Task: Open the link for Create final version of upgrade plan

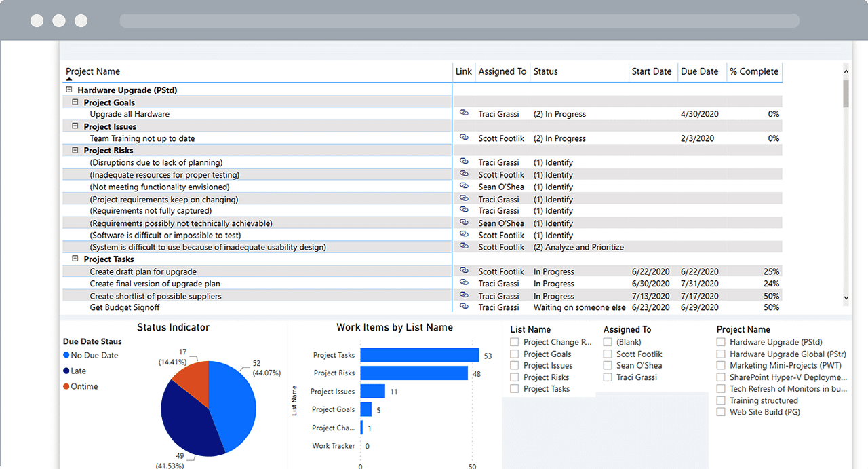Action: [464, 283]
